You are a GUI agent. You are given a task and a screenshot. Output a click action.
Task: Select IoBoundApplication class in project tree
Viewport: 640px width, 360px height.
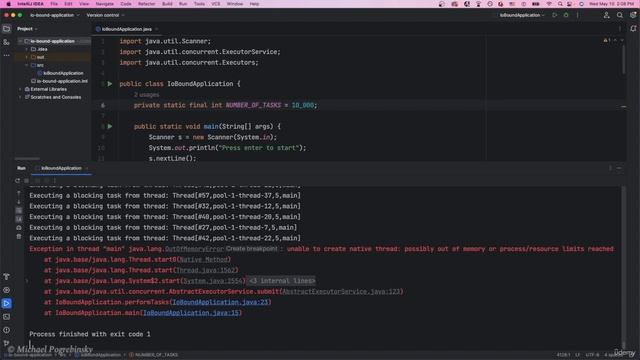pyautogui.click(x=60, y=73)
